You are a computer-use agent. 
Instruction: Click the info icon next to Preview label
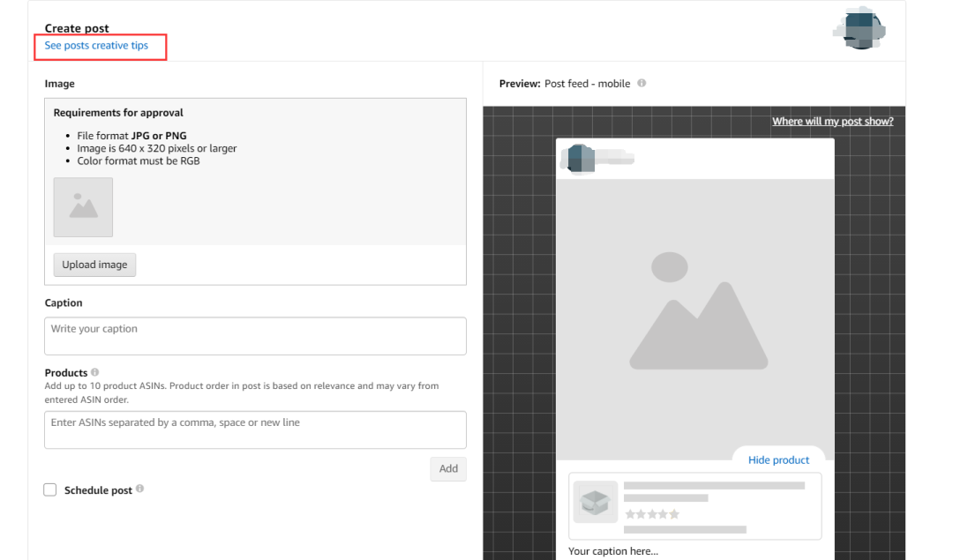642,83
